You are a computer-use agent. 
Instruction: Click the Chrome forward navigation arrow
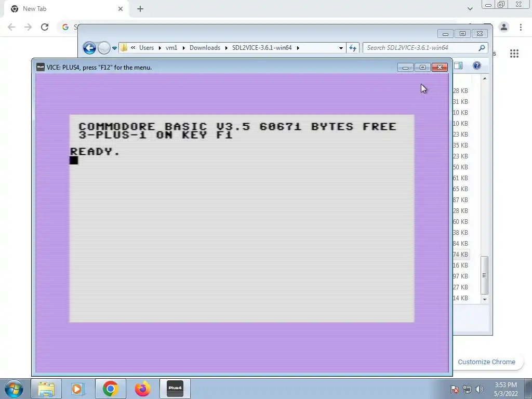click(28, 27)
